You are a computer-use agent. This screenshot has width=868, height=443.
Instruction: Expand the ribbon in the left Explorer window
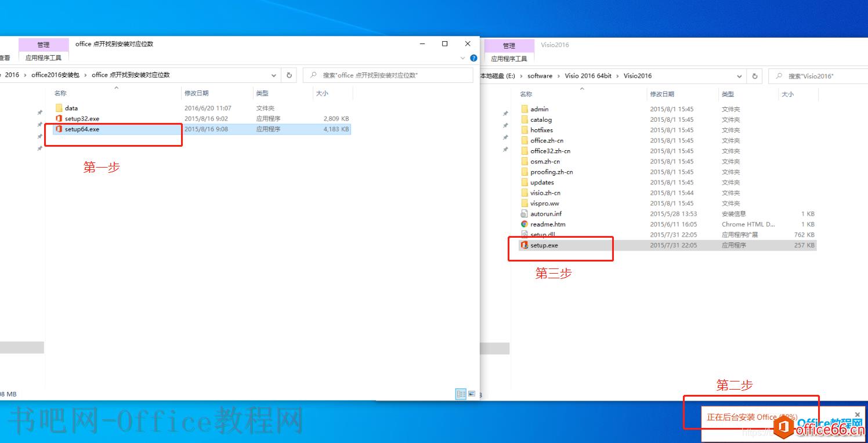(463, 58)
